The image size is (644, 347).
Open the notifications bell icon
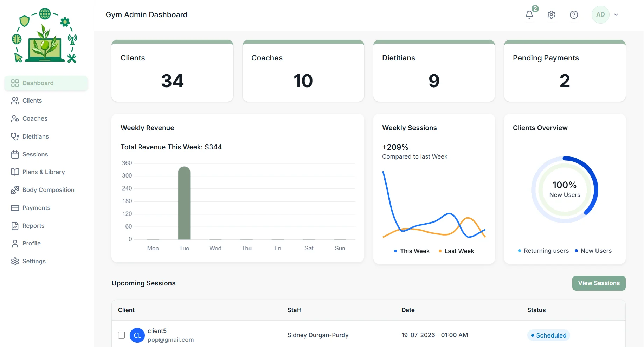(529, 14)
